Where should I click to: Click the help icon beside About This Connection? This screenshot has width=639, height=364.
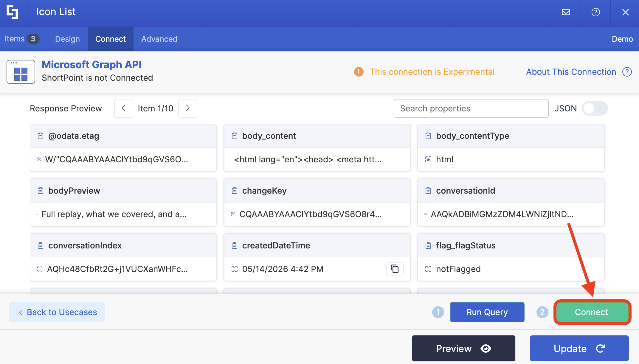tap(627, 72)
